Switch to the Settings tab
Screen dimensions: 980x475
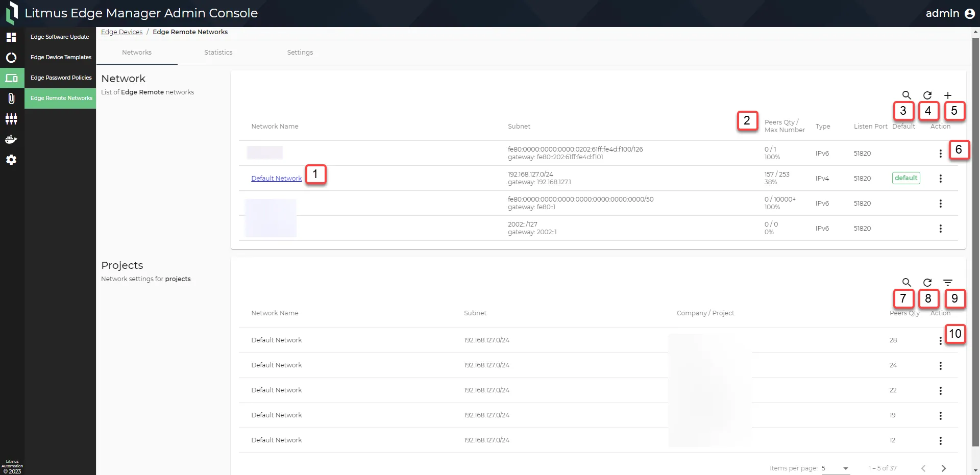(x=300, y=53)
